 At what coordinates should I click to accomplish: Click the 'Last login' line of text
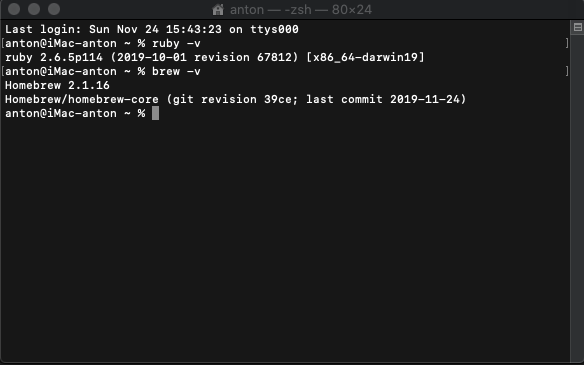(152, 29)
